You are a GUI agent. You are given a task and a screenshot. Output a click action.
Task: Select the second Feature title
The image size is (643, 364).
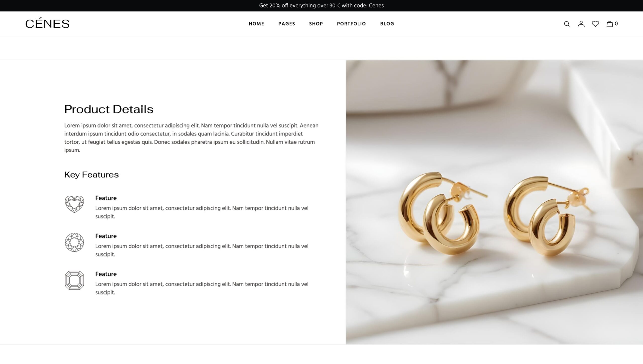(106, 236)
